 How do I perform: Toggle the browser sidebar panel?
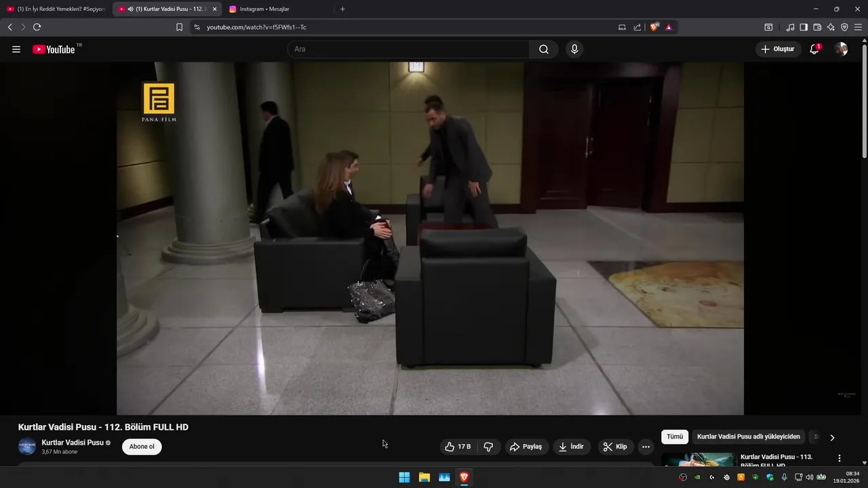[x=804, y=27]
